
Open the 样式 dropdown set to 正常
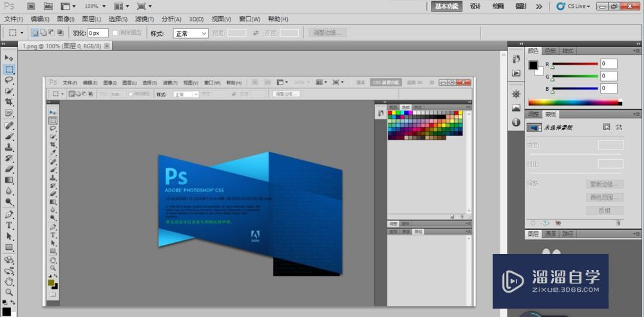point(191,34)
